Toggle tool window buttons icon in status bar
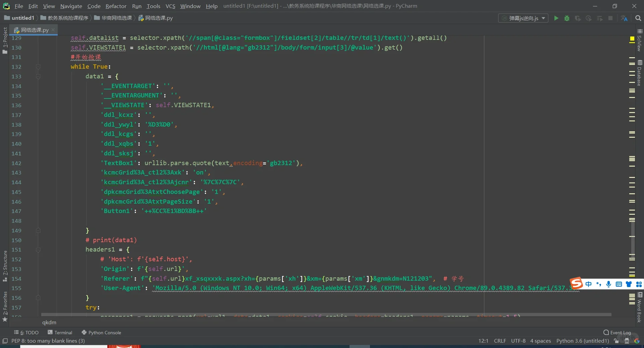644x348 pixels. (5, 341)
